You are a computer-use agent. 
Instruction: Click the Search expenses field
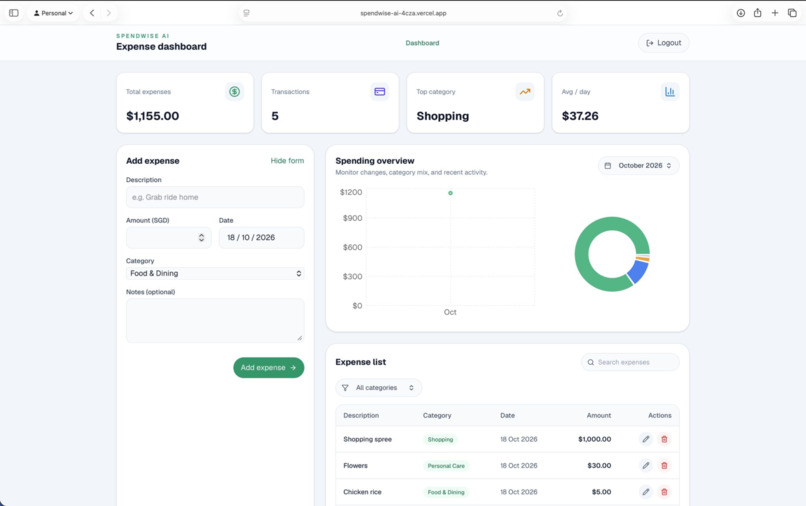coord(630,362)
